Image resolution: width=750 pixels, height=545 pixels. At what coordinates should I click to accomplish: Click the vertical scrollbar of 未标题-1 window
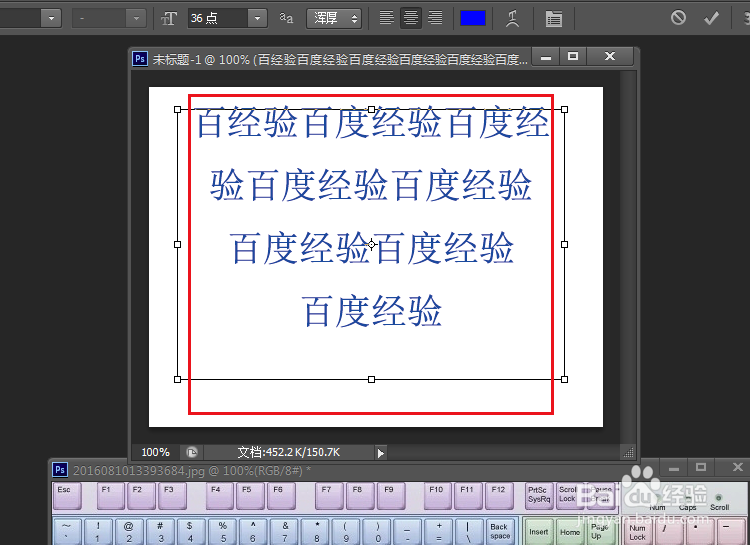pos(628,257)
